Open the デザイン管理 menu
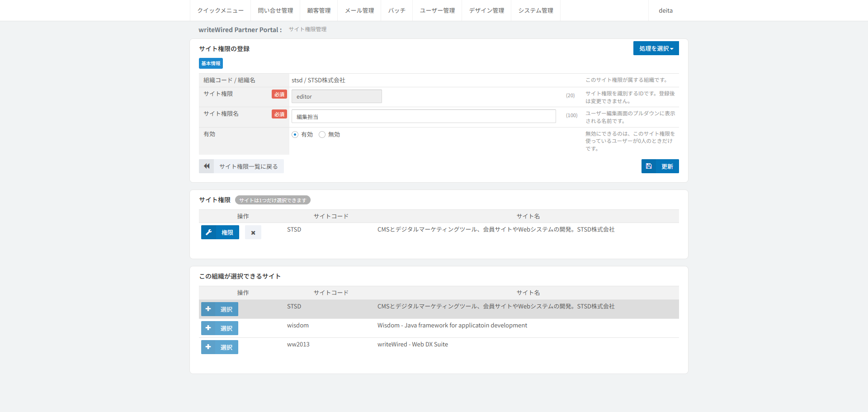This screenshot has height=412, width=868. pyautogui.click(x=486, y=10)
